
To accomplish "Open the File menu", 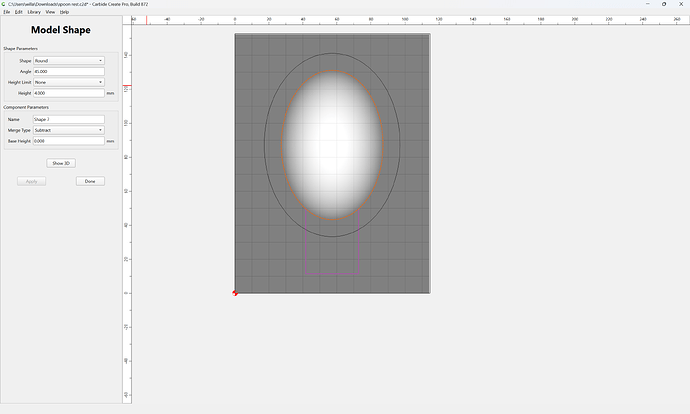I will pos(7,12).
